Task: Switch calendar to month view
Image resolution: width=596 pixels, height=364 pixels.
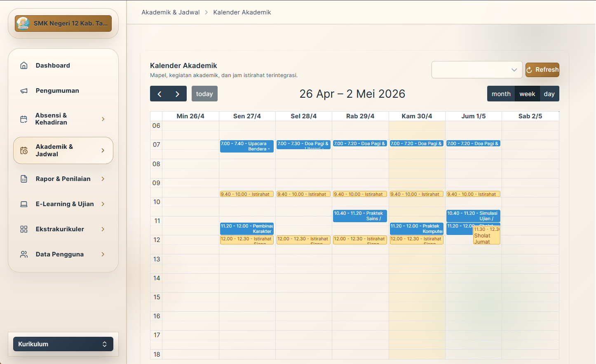Action: pyautogui.click(x=501, y=94)
